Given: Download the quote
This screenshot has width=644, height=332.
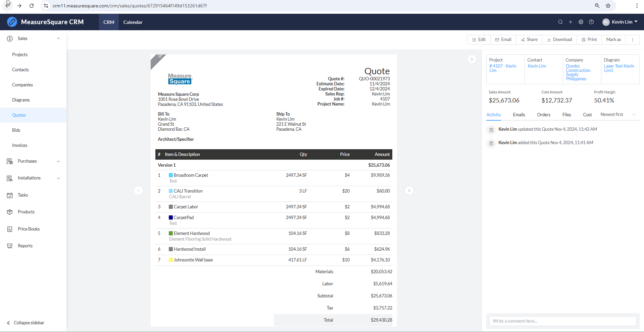Looking at the screenshot, I should (x=559, y=40).
